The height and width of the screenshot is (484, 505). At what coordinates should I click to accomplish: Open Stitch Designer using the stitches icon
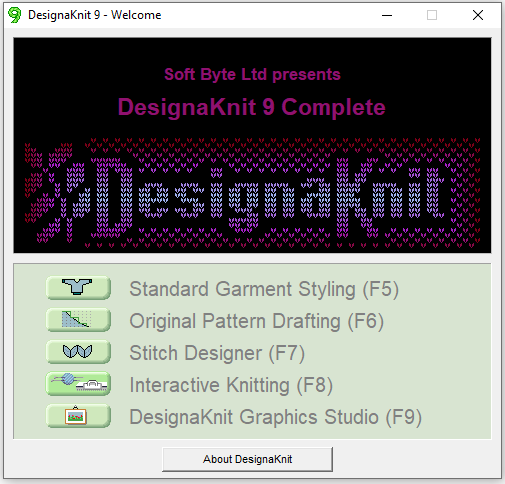[x=78, y=352]
